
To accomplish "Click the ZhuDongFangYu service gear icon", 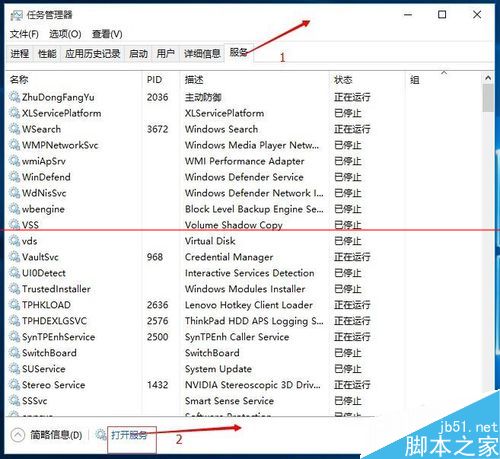I will point(14,97).
